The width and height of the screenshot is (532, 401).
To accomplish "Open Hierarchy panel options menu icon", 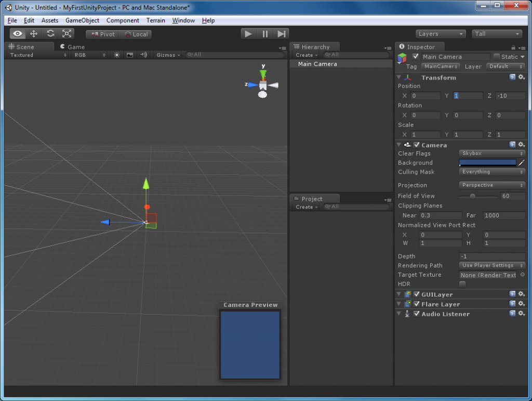I will tap(388, 48).
